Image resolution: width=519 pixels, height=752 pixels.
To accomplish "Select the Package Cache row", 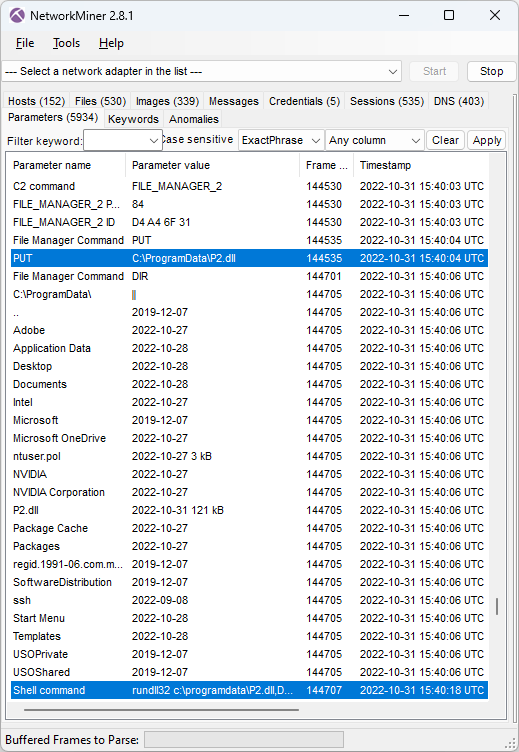I will tap(249, 528).
